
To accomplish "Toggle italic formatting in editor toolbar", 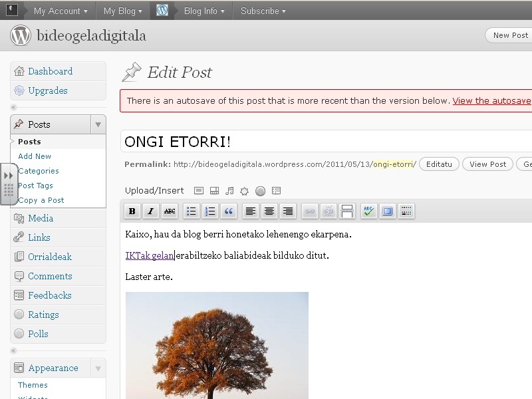I will coord(151,211).
